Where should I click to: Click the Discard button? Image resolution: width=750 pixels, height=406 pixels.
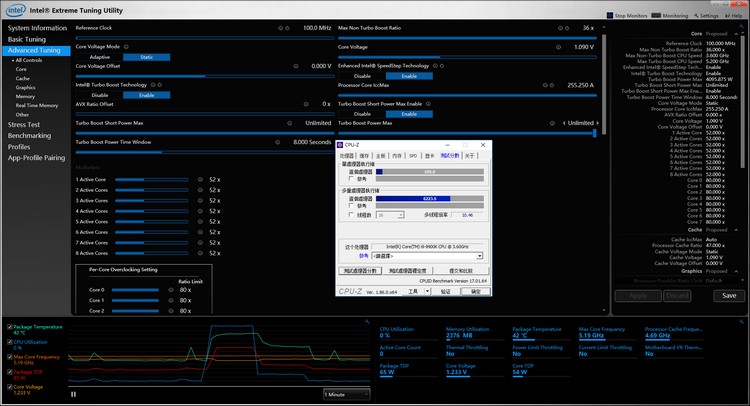[678, 296]
